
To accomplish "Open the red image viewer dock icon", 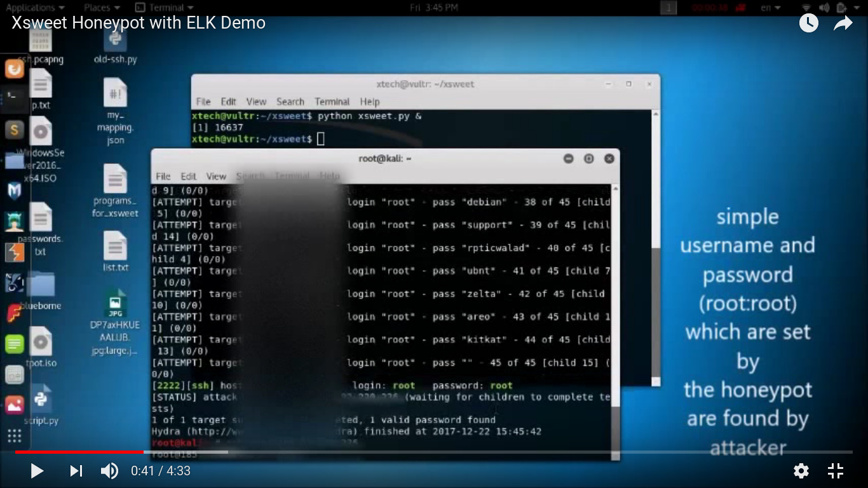I will (14, 405).
